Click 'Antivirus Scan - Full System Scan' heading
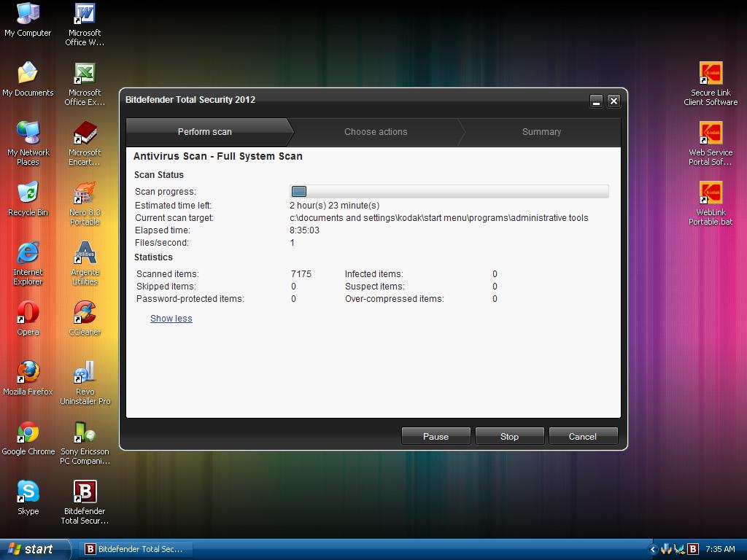The image size is (747, 560). [217, 156]
